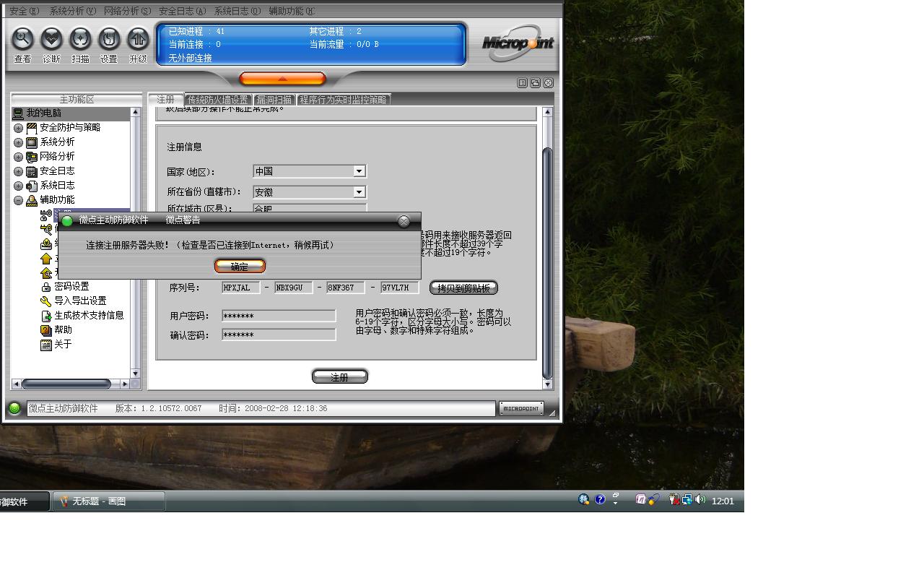Viewport: 924px width, 578px height.
Task: Switch to 程序行为实时监控策略 tab
Action: coord(344,100)
